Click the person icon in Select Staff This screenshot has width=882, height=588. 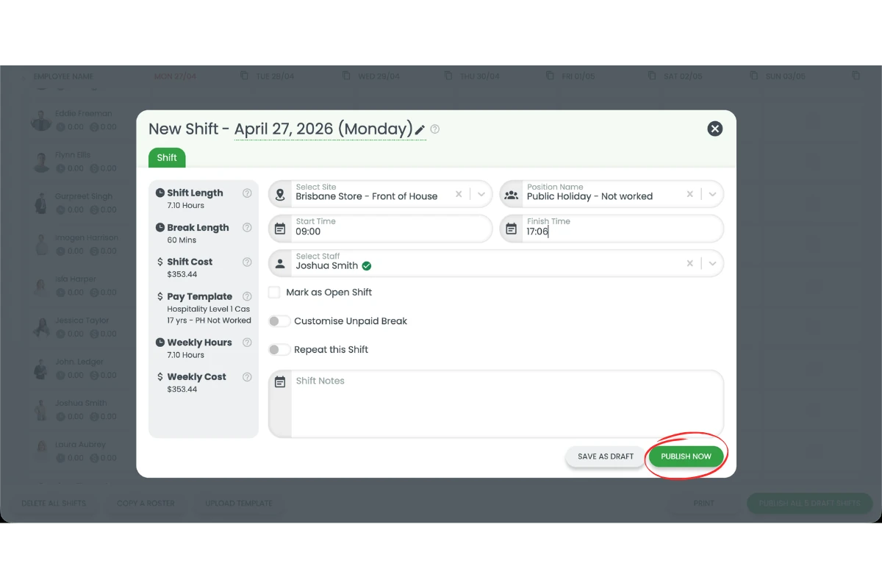pyautogui.click(x=279, y=263)
